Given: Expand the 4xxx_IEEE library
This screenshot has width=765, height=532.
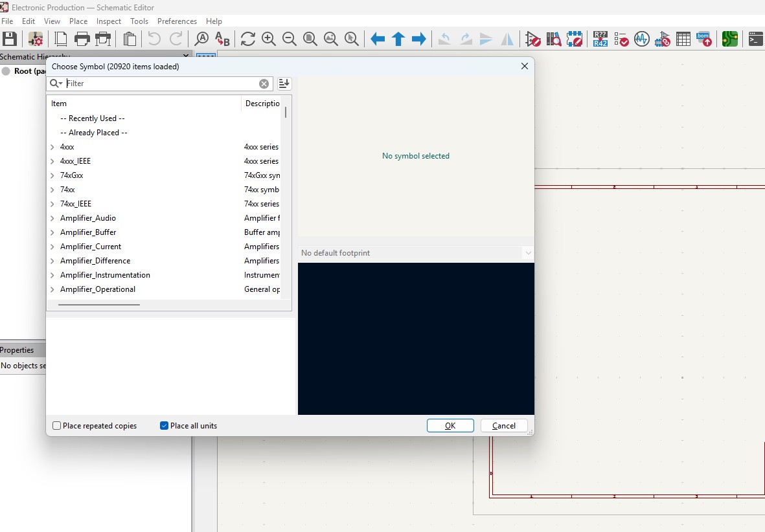Looking at the screenshot, I should 52,161.
